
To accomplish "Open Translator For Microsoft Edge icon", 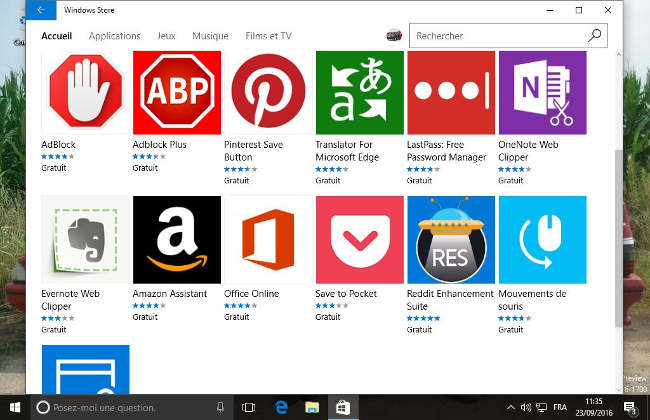I will tap(360, 92).
